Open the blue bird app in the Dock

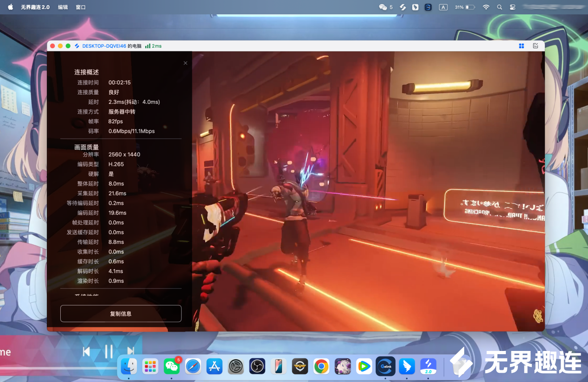[x=407, y=366]
